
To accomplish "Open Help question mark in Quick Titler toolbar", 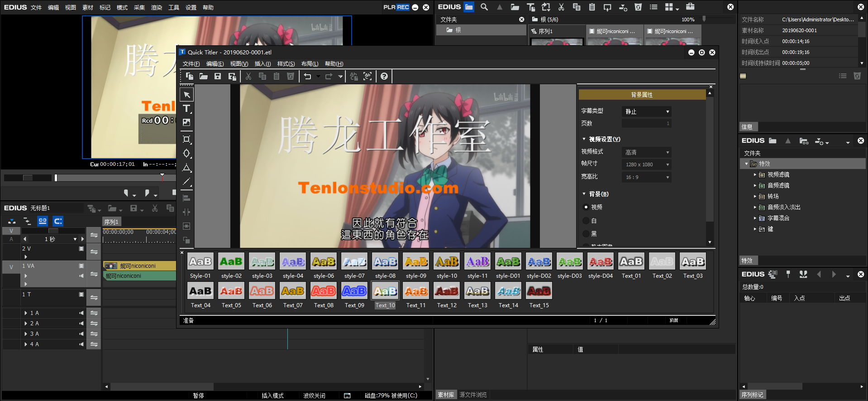I will pos(384,76).
